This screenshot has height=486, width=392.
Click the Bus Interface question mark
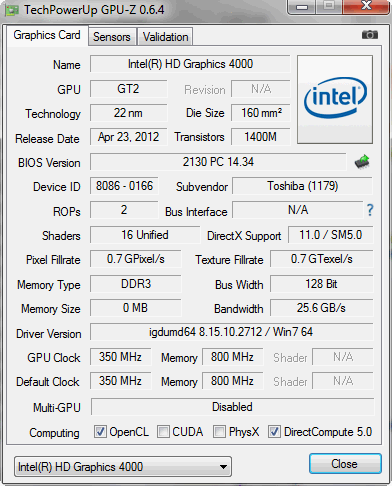pyautogui.click(x=370, y=210)
